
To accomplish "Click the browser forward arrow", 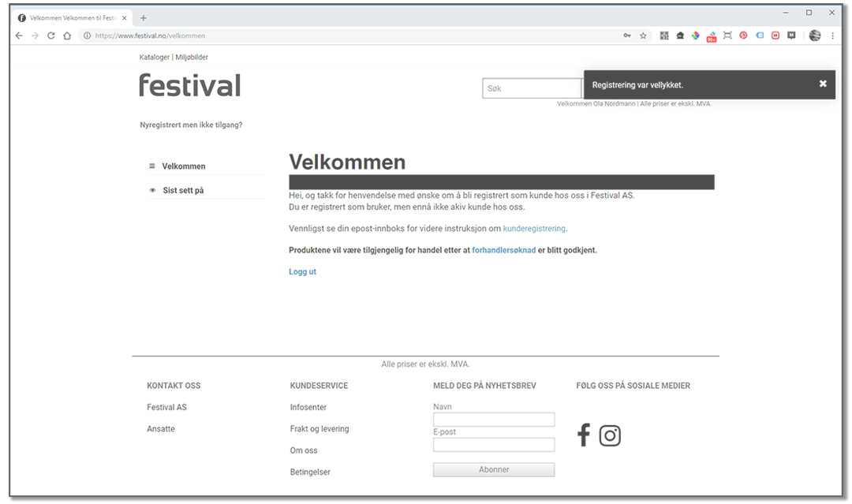I will [x=35, y=35].
